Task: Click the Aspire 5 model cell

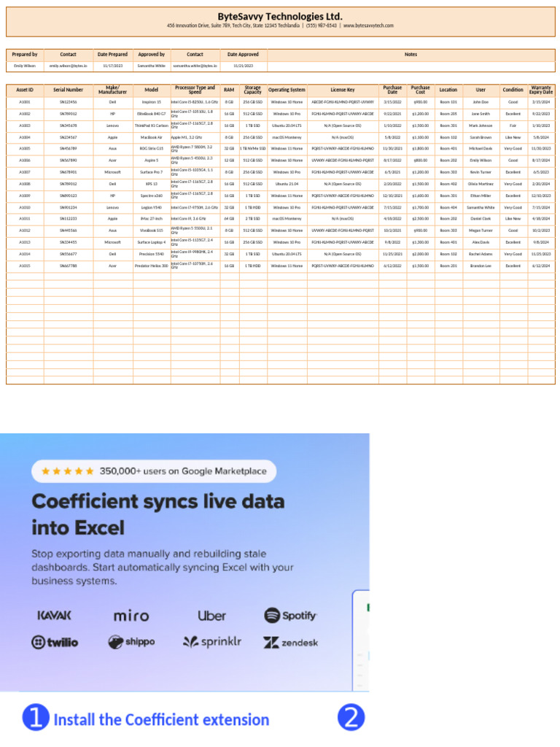Action: coord(152,160)
